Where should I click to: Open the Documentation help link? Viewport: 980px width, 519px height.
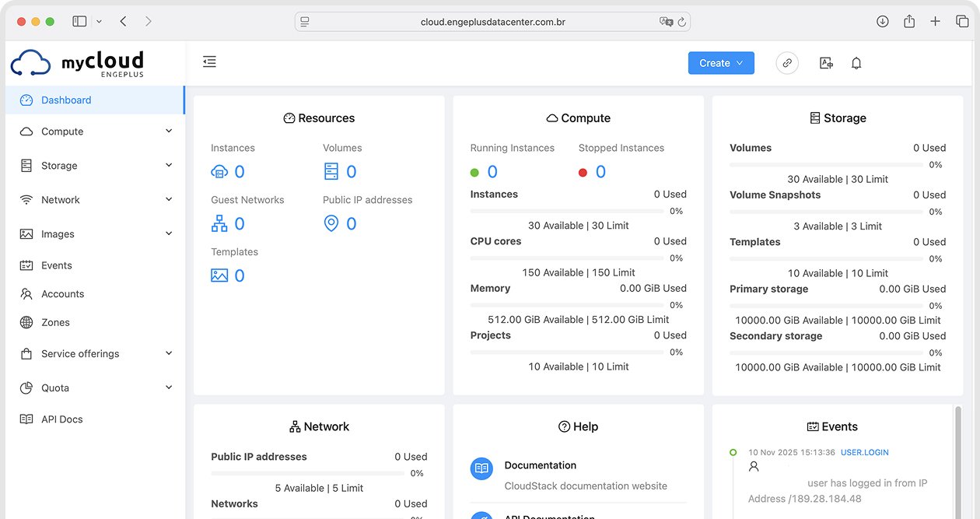point(541,465)
